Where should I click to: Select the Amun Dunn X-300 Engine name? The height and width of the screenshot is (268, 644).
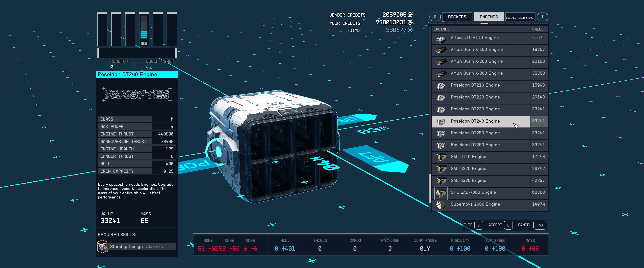click(476, 73)
